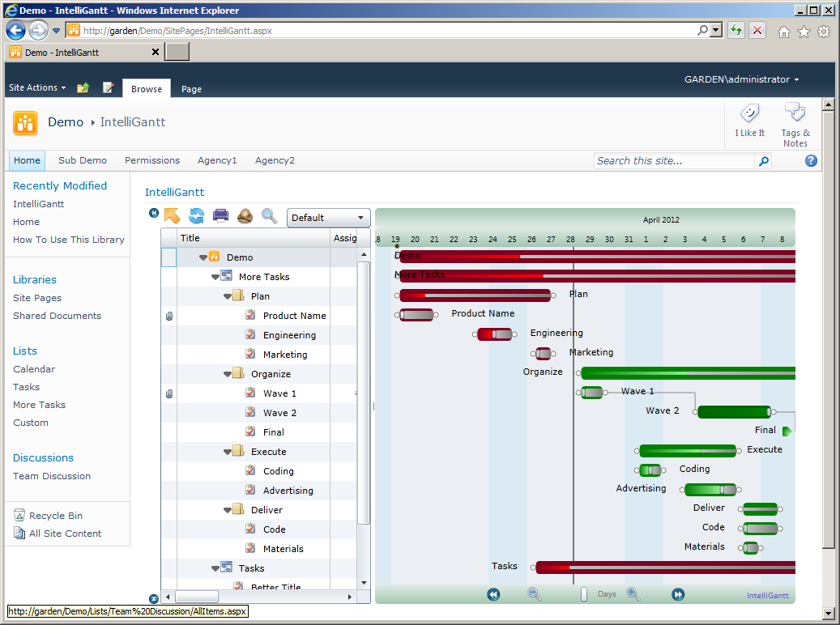The width and height of the screenshot is (840, 625).
Task: Collapse the toolbar with the blue top-left circle
Action: [x=154, y=213]
